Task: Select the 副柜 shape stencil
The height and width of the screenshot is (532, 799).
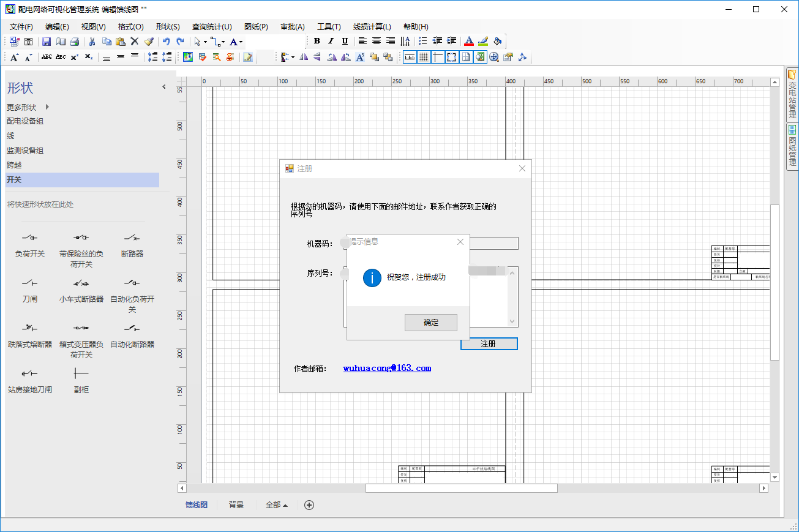Action: point(81,381)
